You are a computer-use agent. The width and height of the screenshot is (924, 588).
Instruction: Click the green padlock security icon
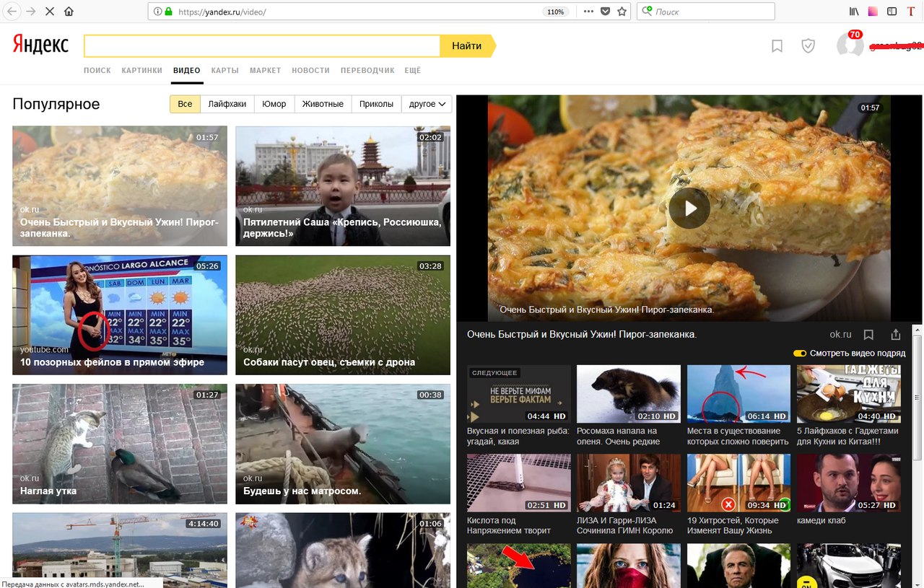click(169, 12)
